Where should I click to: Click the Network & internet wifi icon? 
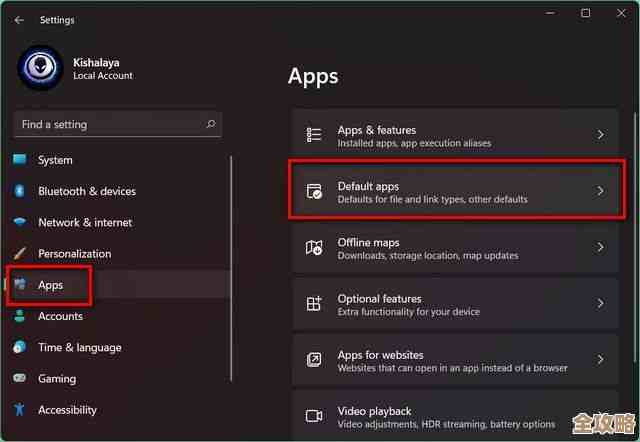[x=19, y=222]
